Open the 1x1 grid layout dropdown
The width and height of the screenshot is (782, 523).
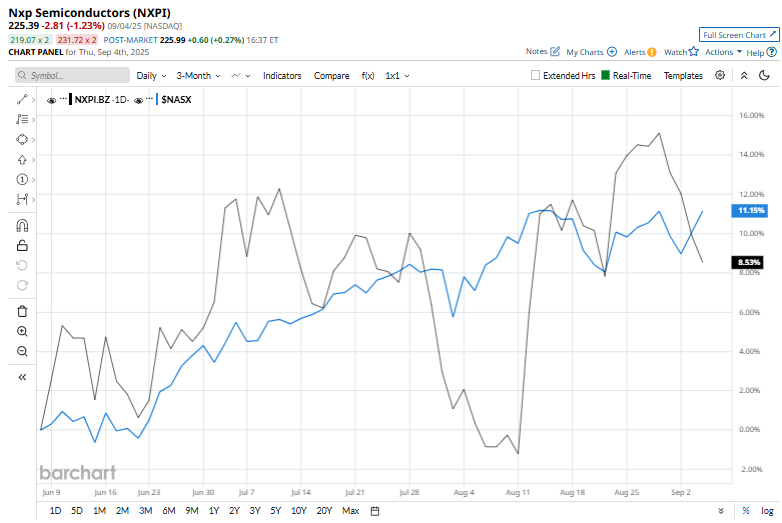coord(397,76)
